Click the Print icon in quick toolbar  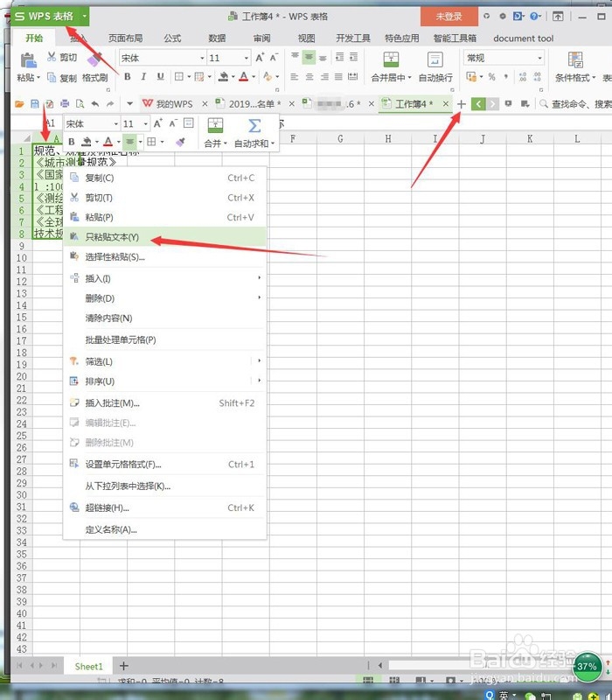[x=65, y=104]
